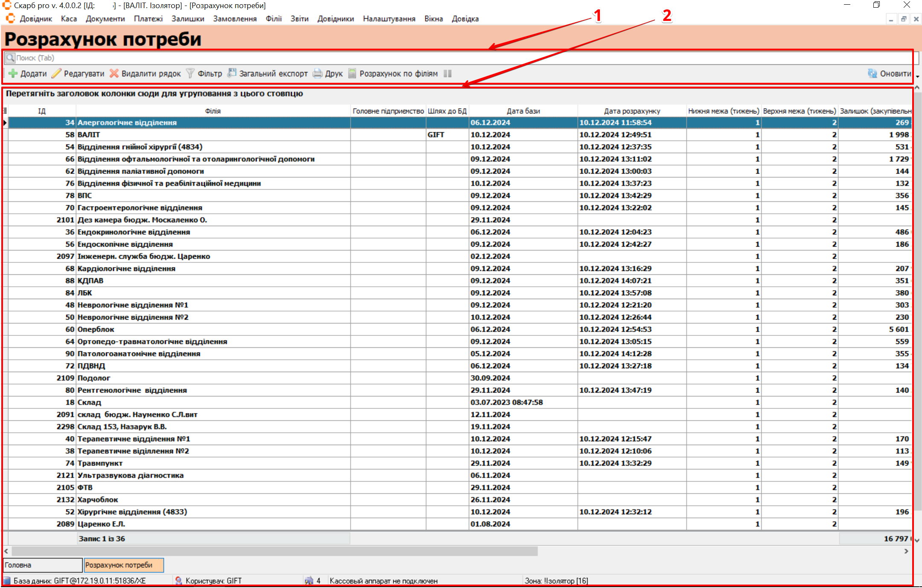Image resolution: width=922 pixels, height=588 pixels.
Task: Expand toolbar overflow arrow near Оновити
Action: (917, 77)
